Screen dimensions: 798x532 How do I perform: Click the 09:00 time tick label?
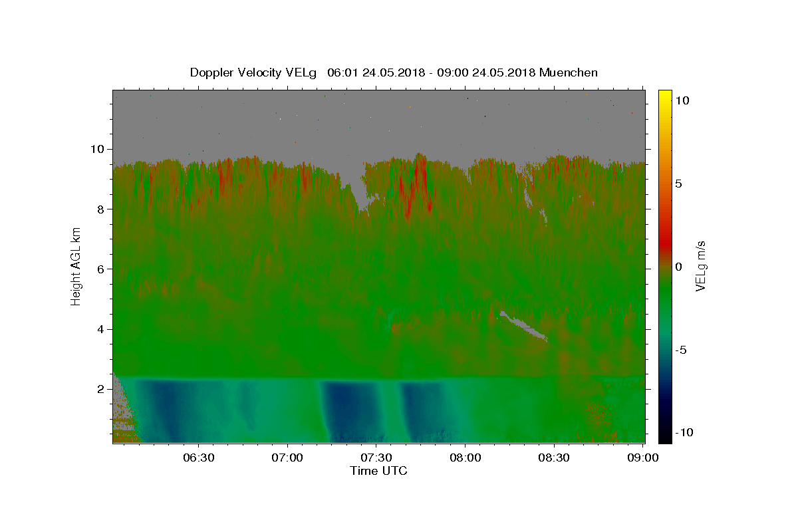pyautogui.click(x=642, y=458)
